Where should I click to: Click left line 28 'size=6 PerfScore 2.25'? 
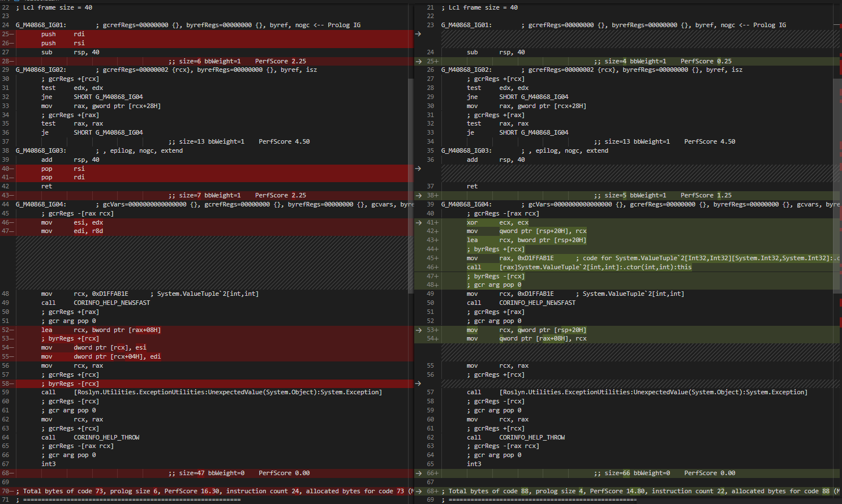tap(237, 61)
